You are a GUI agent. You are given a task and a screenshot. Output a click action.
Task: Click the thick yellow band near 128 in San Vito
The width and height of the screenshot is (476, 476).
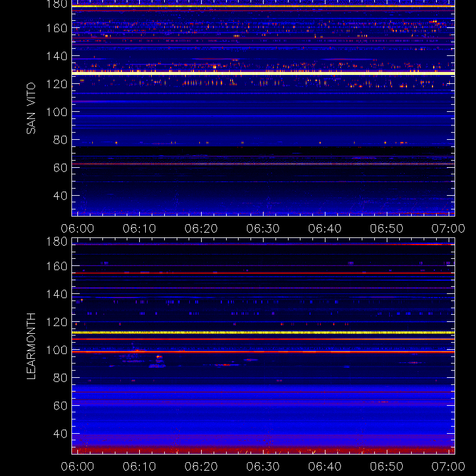(x=263, y=73)
